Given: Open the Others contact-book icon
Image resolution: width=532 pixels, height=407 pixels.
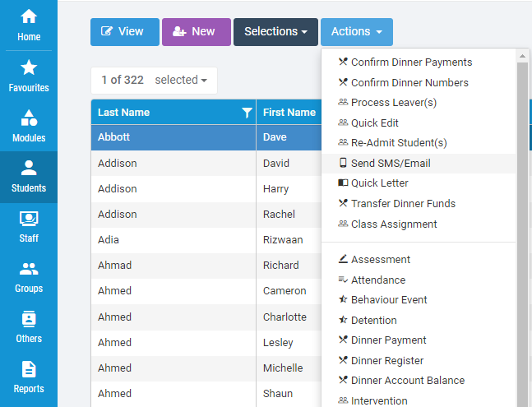Looking at the screenshot, I should click(x=29, y=319).
